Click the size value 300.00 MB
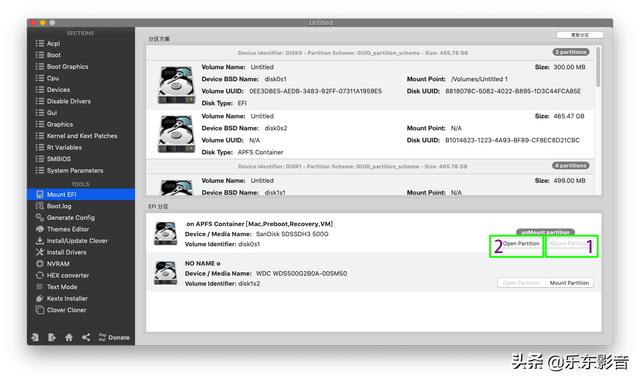 569,67
